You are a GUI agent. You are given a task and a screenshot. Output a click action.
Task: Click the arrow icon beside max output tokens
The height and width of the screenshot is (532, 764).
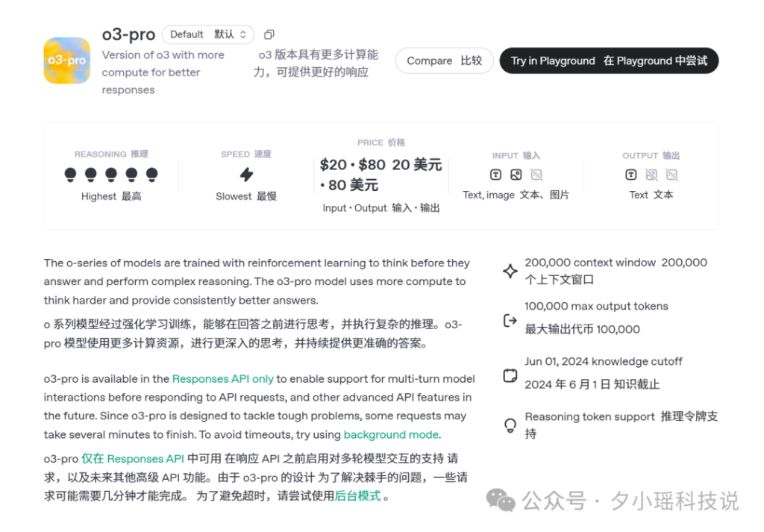510,320
